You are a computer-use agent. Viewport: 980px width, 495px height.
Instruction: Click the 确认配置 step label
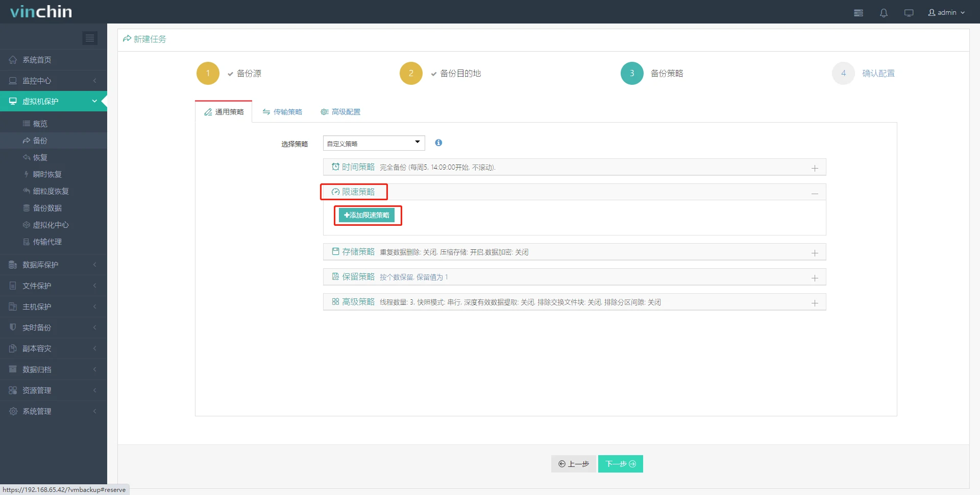click(x=878, y=73)
